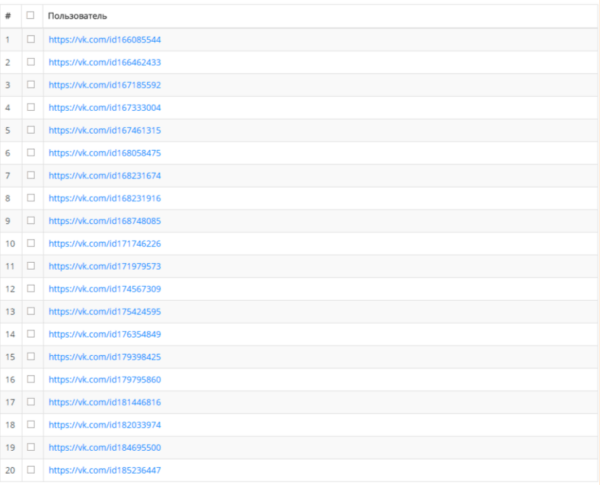Screen dimensions: 600x485
Task: Check the box in row 13
Action: 31,311
